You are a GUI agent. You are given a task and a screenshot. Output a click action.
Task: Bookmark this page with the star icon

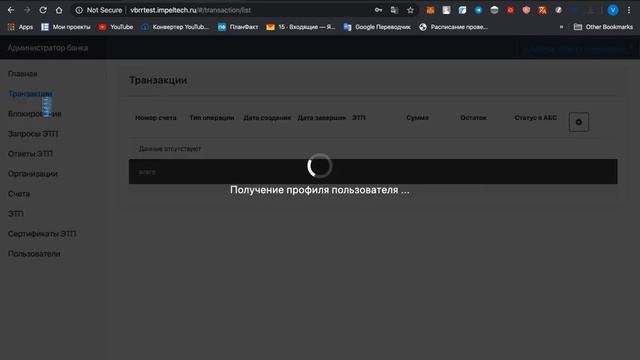point(410,10)
